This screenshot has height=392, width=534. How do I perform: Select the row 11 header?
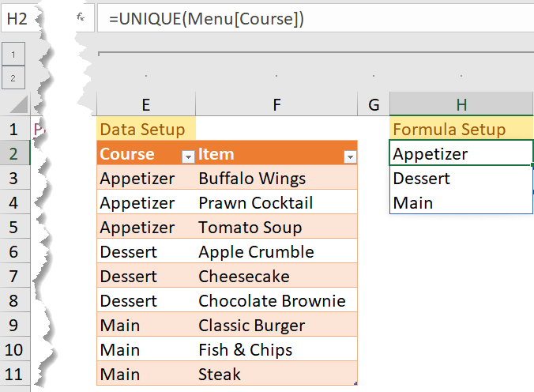click(13, 374)
